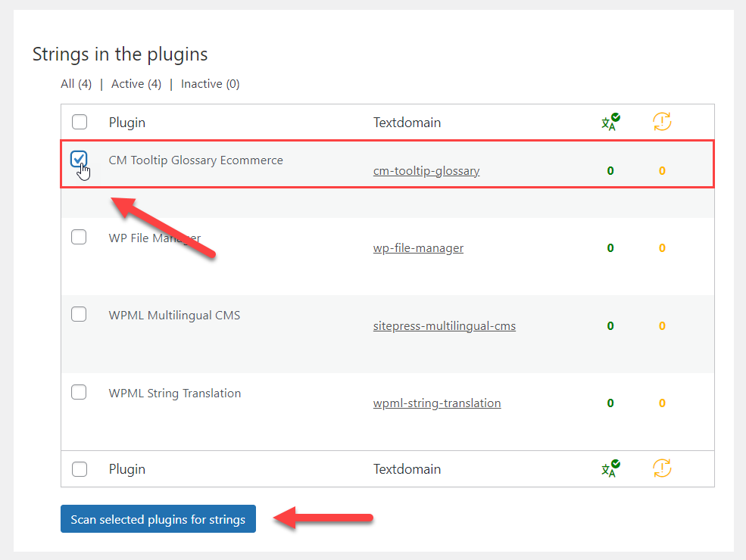This screenshot has height=560, width=746.
Task: Open the sitepress-multilingual-cms textdomain link
Action: tap(445, 326)
